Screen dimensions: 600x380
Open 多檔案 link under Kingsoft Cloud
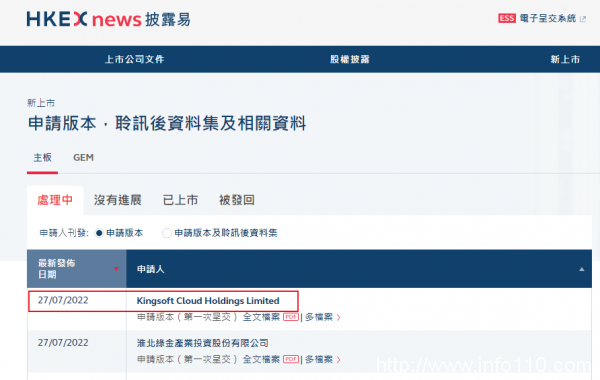[x=319, y=317]
